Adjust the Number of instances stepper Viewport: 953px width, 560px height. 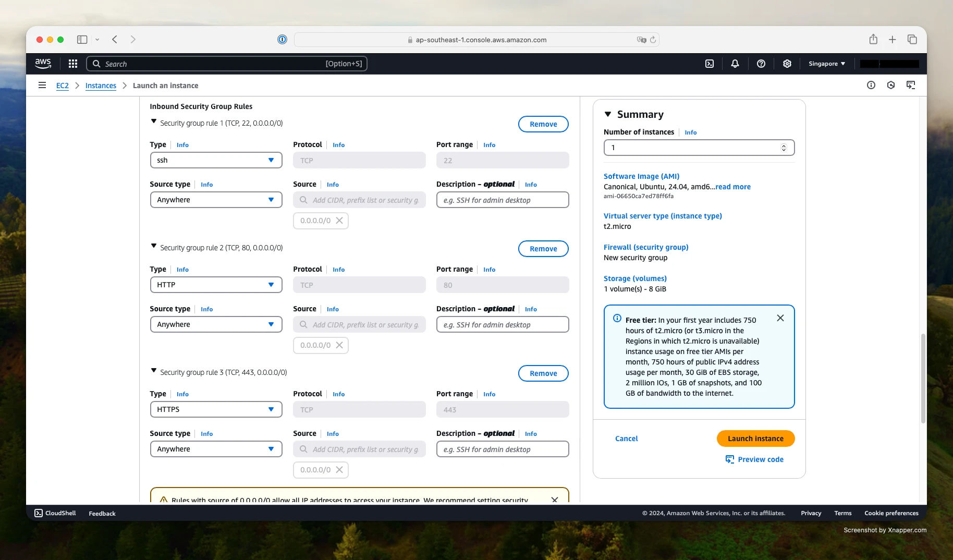click(x=784, y=148)
